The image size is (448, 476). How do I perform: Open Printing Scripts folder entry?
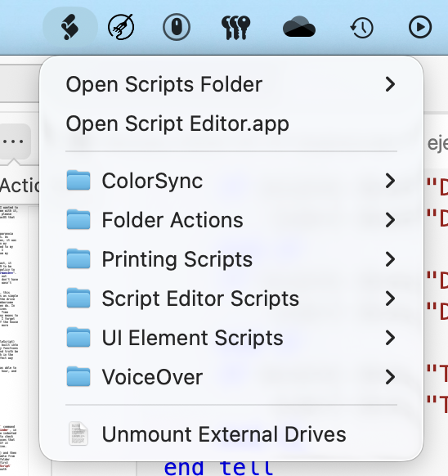(231, 259)
